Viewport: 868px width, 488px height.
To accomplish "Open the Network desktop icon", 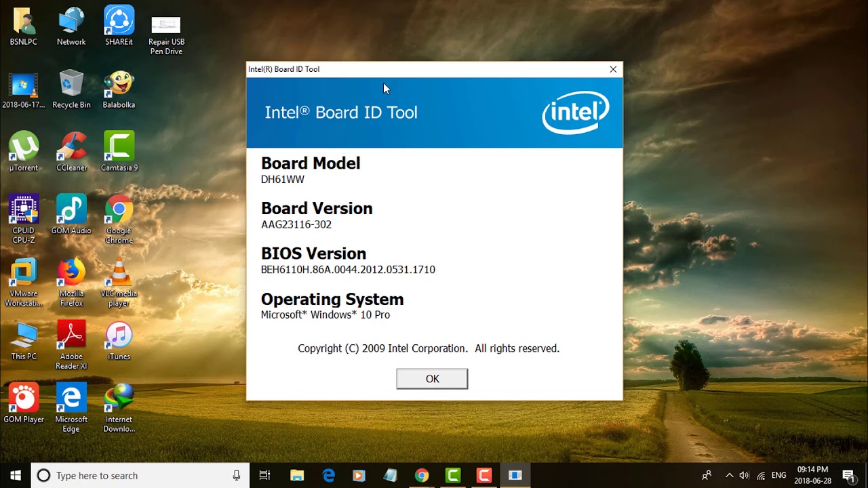I will point(71,27).
